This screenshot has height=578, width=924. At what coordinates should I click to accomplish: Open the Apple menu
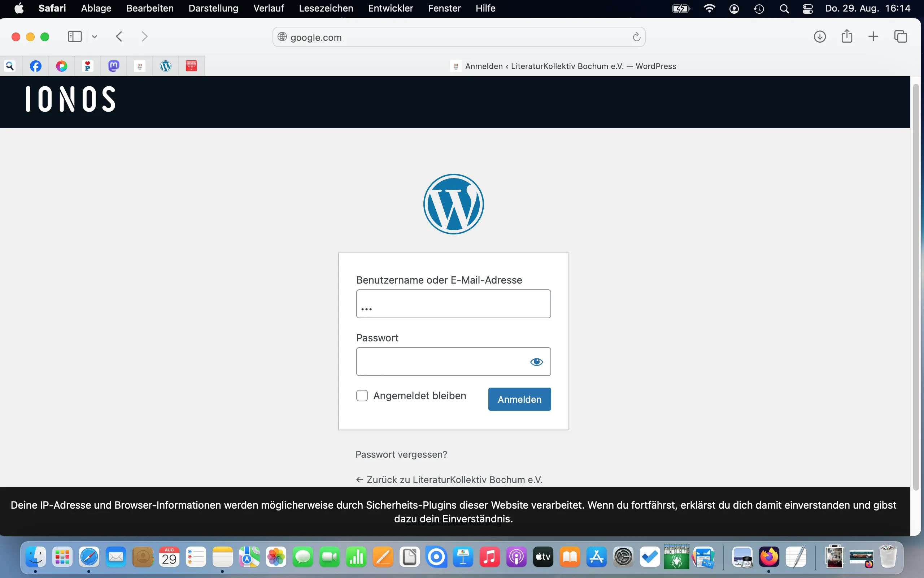19,8
